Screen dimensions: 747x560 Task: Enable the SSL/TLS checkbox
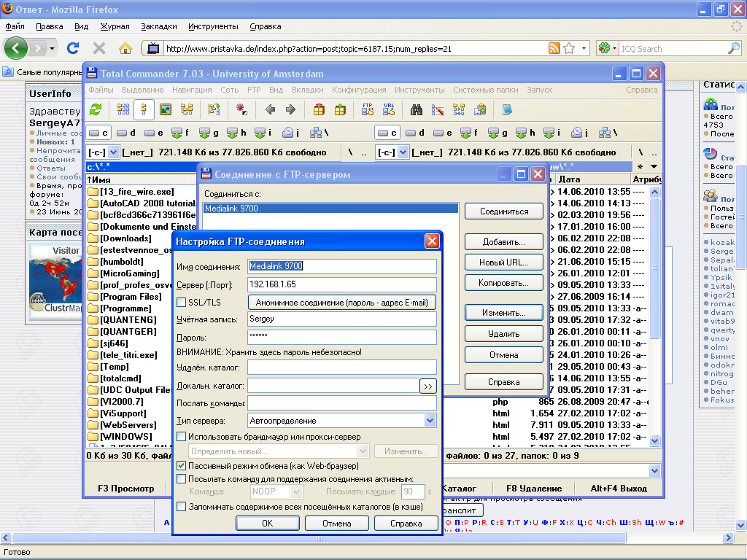pyautogui.click(x=182, y=303)
